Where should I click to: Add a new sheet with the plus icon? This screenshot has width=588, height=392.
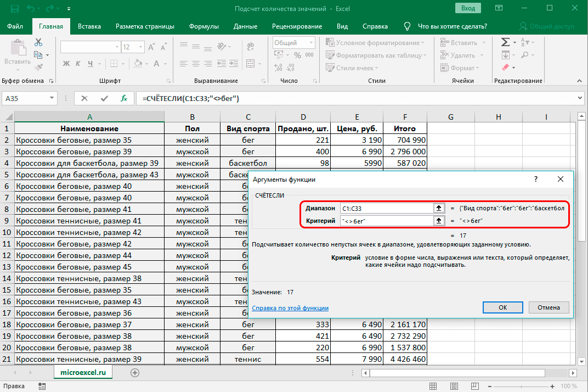point(135,372)
